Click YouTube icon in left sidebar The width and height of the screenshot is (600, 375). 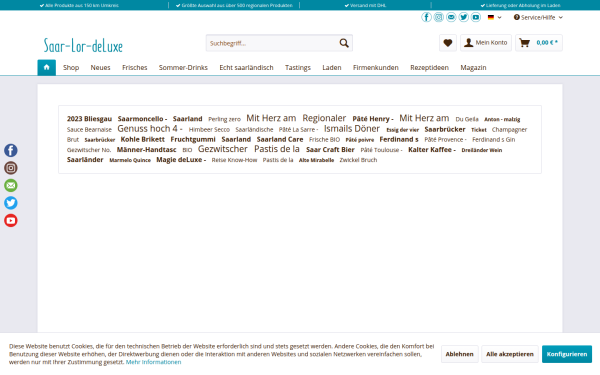(11, 220)
